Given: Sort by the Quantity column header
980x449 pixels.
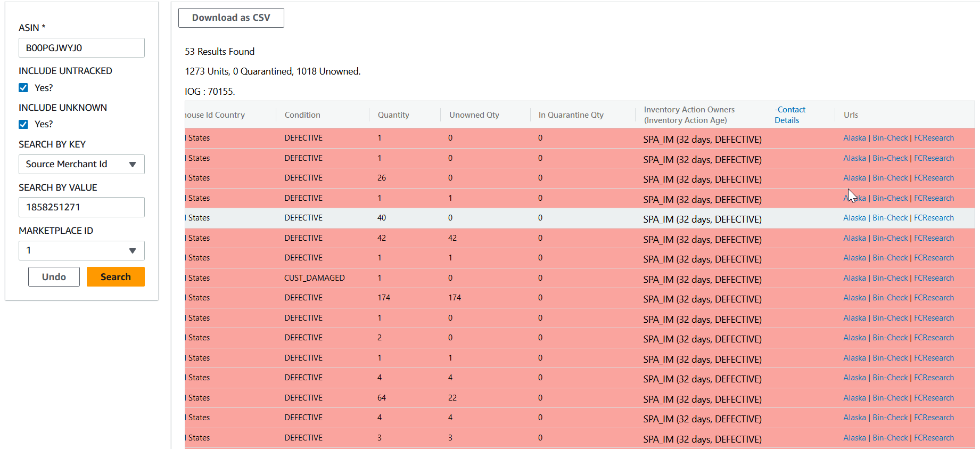Looking at the screenshot, I should [x=393, y=115].
